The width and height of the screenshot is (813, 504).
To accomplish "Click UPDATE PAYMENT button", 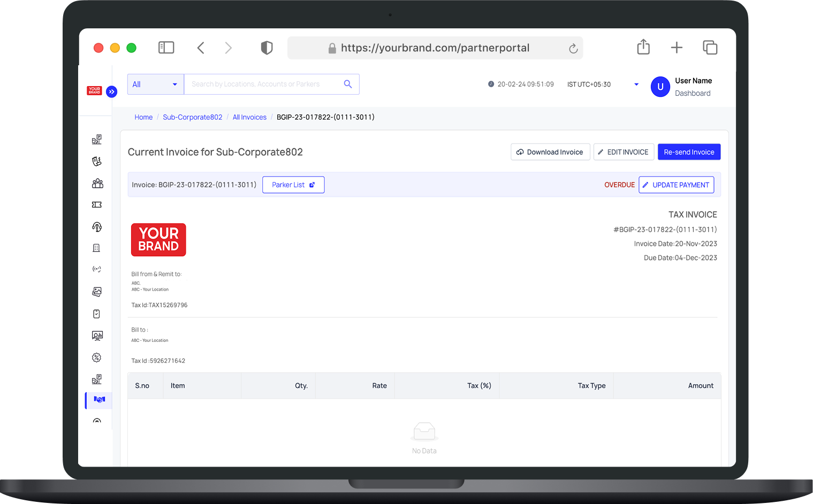I will click(677, 185).
